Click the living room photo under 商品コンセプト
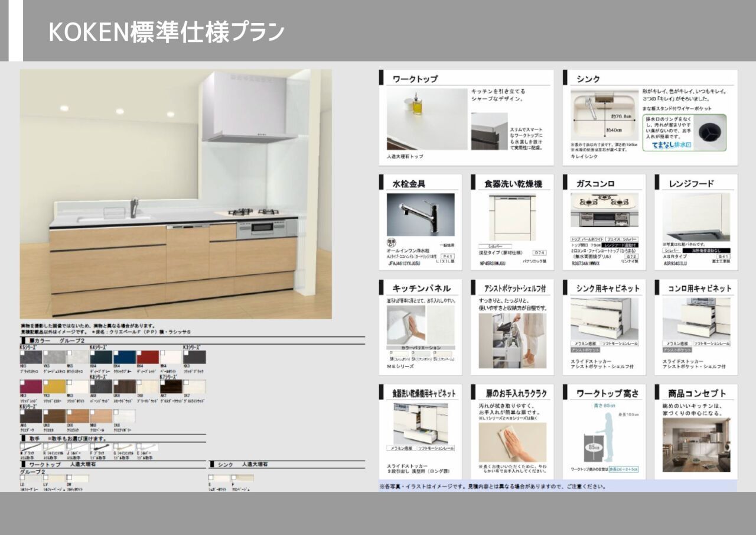This screenshot has width=756, height=535. (696, 445)
